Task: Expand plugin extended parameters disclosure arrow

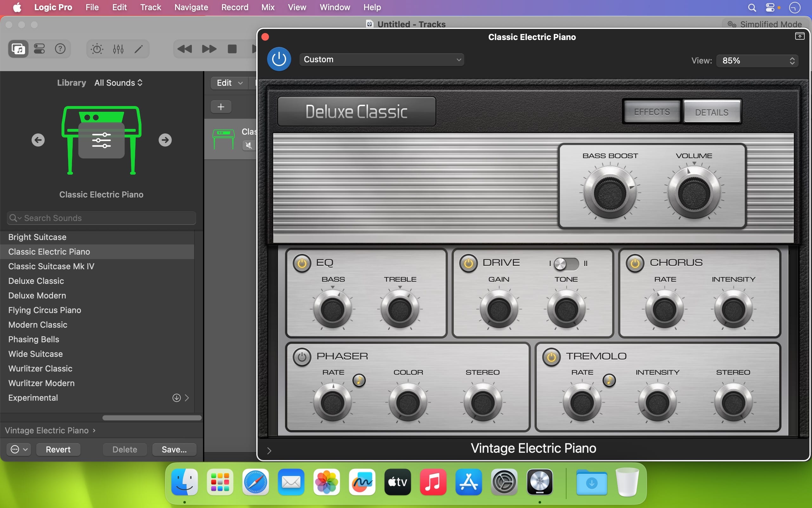Action: pos(269,451)
